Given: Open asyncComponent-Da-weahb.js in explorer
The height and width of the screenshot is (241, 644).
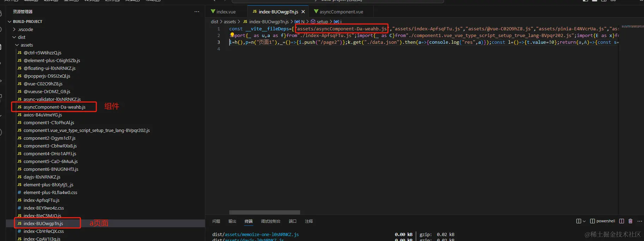Looking at the screenshot, I should coord(54,107).
